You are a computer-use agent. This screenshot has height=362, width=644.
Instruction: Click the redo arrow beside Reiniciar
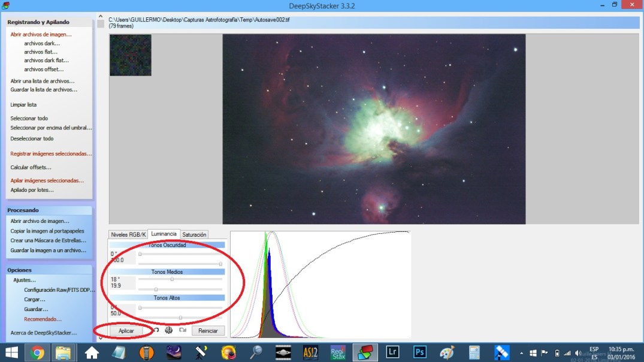pos(182,330)
